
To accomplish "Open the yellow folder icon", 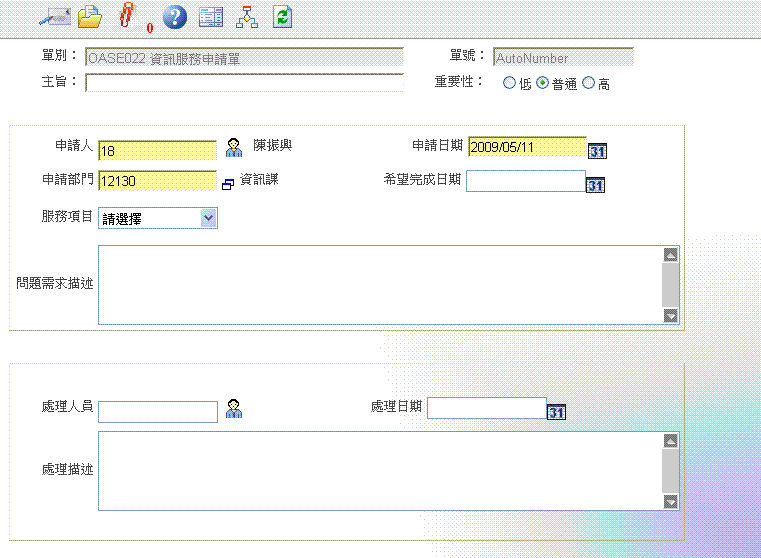I will (90, 16).
